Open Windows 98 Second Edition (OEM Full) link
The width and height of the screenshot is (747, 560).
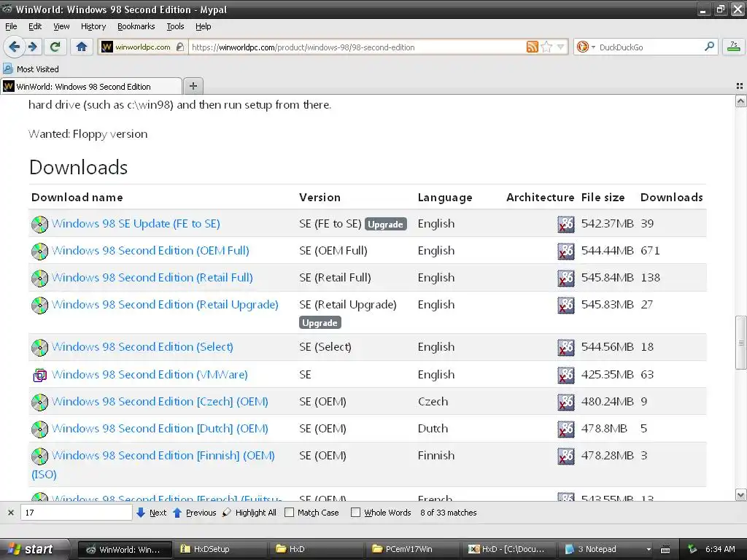pos(150,251)
